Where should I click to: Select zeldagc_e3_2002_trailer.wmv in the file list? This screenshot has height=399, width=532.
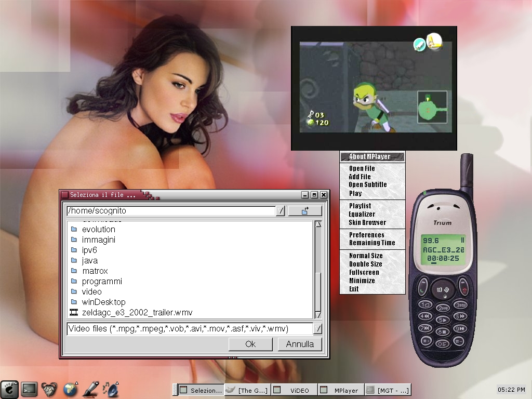tap(137, 312)
